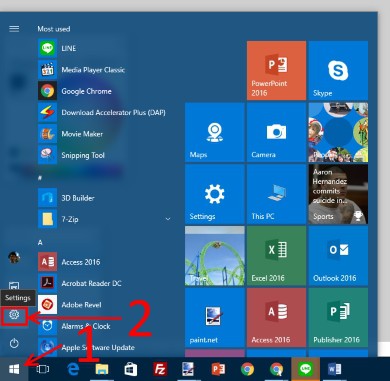Open the Store from the taskbar
This screenshot has height=381, width=390.
click(131, 369)
